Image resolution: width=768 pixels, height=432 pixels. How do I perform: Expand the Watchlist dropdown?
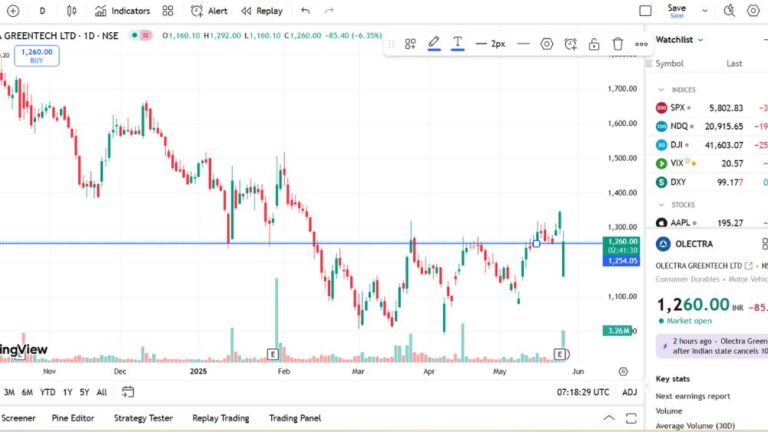[x=679, y=40]
